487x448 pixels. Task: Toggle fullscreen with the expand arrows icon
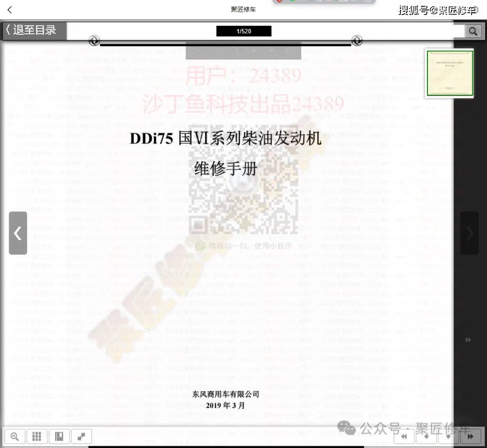pos(81,437)
